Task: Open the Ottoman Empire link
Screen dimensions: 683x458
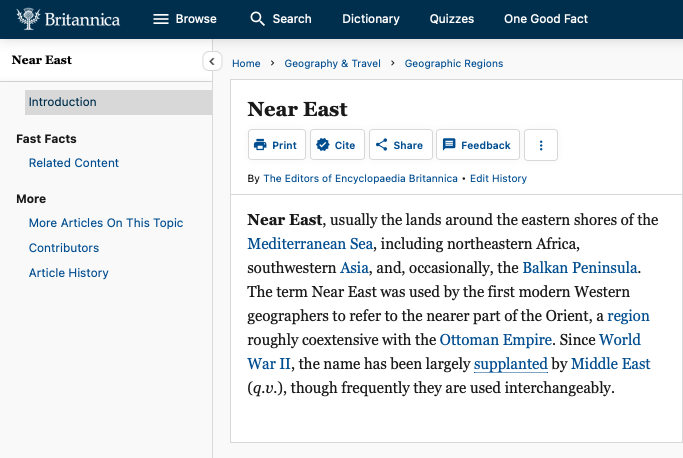Action: pos(497,339)
